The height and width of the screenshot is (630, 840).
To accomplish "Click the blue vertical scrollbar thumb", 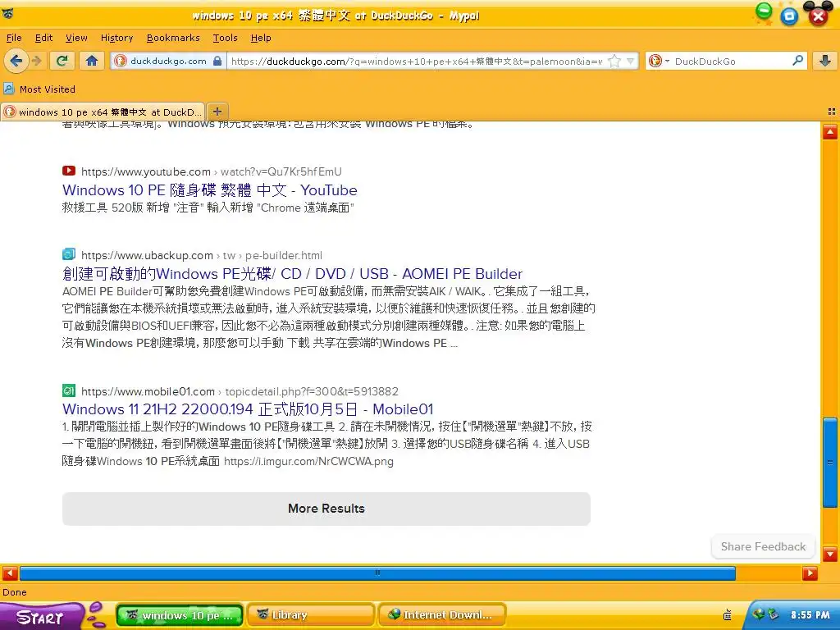I will 830,463.
